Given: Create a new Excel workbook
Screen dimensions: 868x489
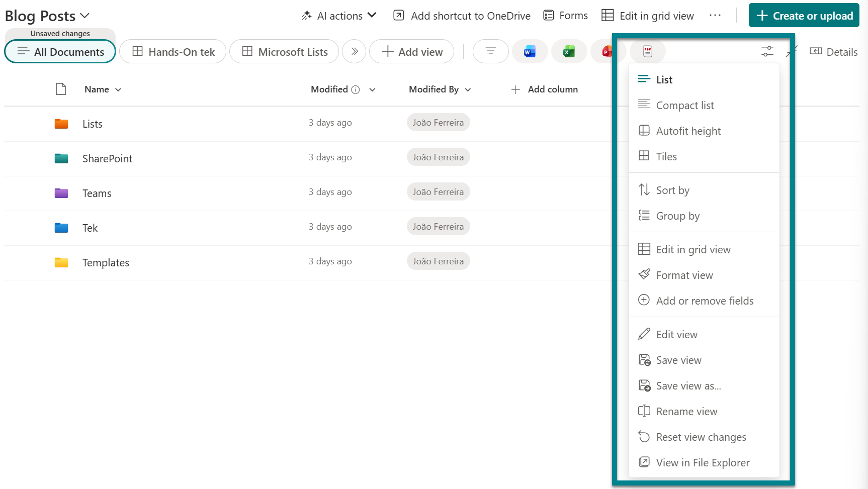Looking at the screenshot, I should (x=569, y=51).
